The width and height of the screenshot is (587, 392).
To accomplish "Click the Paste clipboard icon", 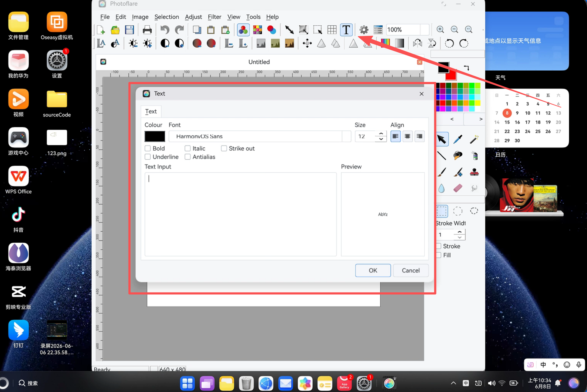I will click(211, 30).
